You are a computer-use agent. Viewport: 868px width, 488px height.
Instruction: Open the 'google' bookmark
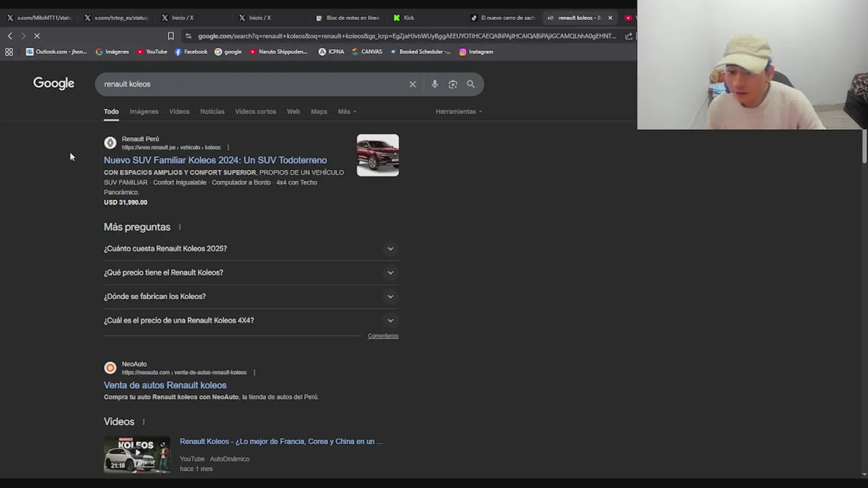pyautogui.click(x=229, y=52)
